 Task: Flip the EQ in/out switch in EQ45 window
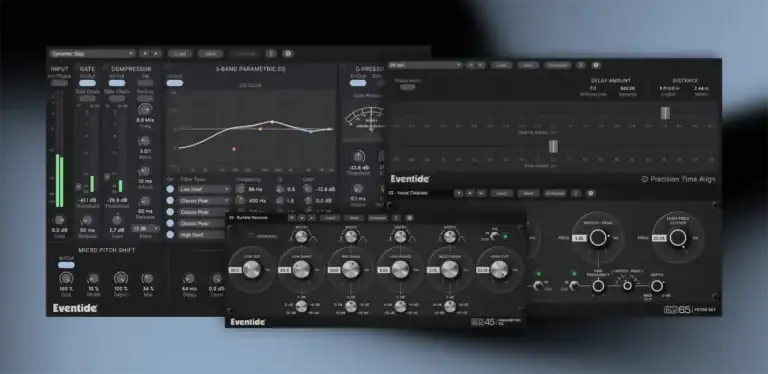(x=494, y=236)
